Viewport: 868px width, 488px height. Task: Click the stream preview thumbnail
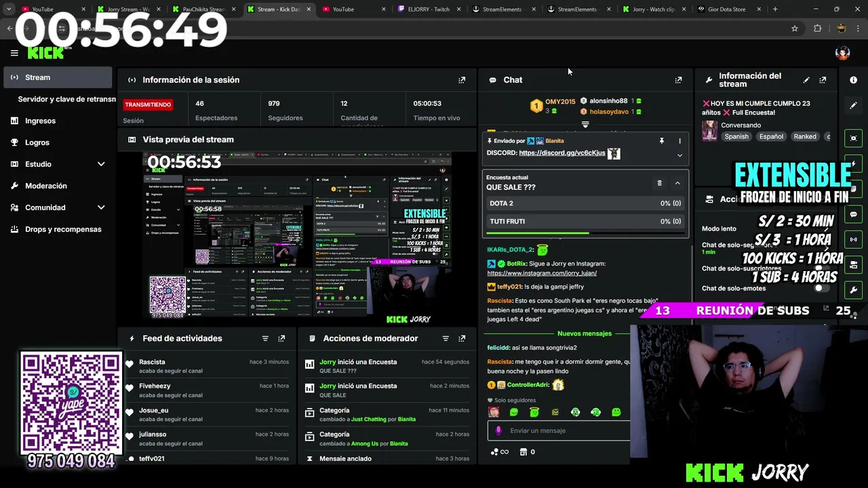297,235
